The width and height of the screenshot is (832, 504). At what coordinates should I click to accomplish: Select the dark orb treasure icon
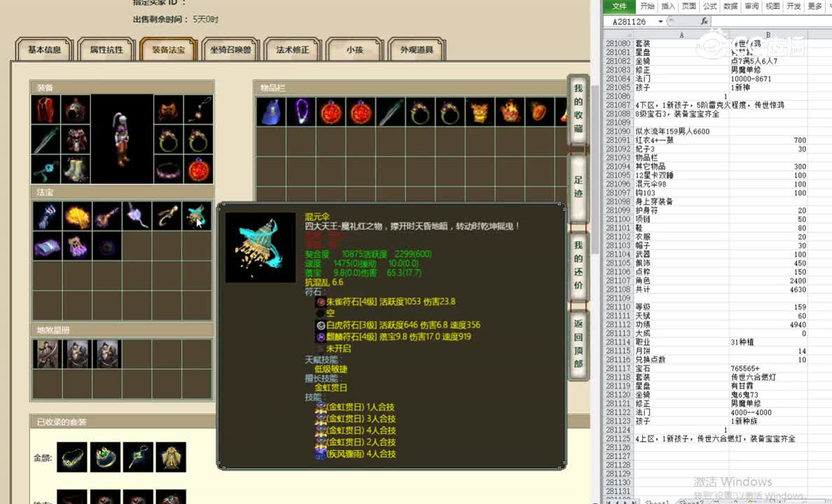(x=106, y=246)
